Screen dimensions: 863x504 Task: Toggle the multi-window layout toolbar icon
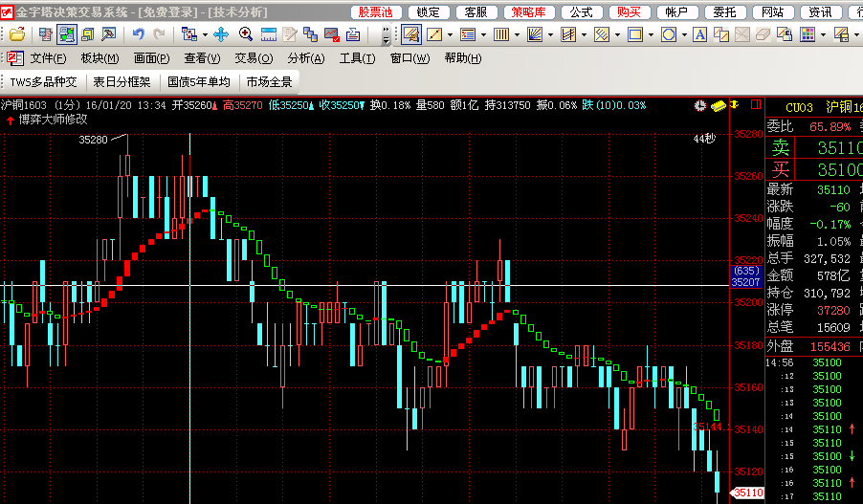67,34
